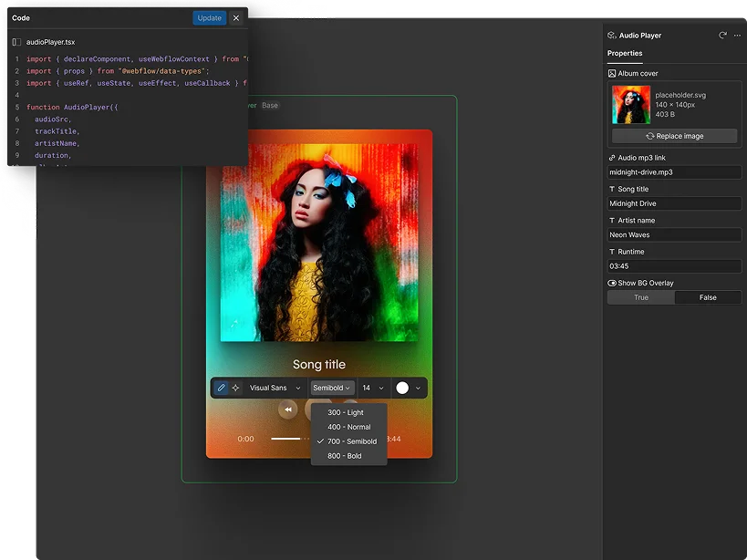Open the Semibold font weight dropdown
The image size is (747, 560).
[332, 388]
